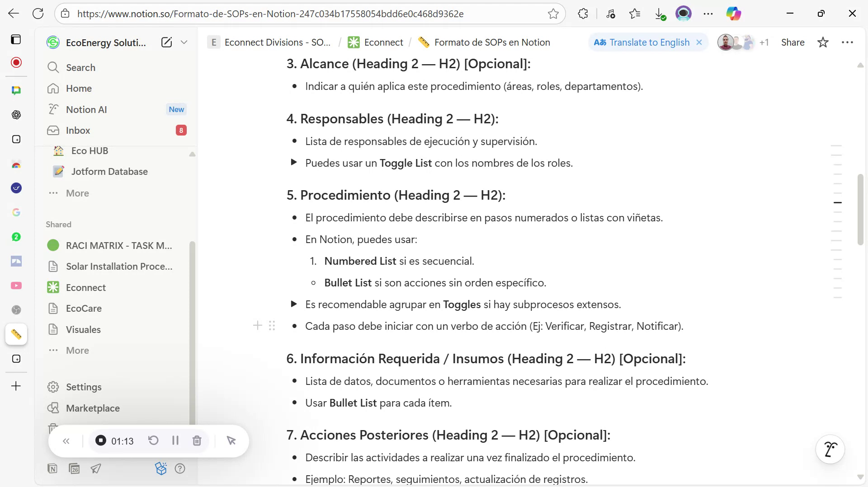Open the What's New gift box icon
868x487 pixels.
161,468
